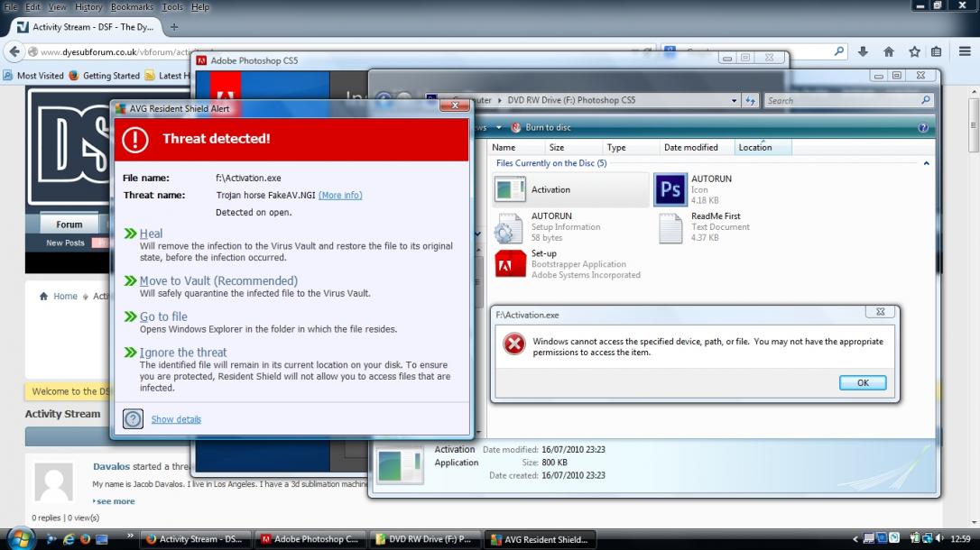The width and height of the screenshot is (980, 550).
Task: Open the Views dropdown arrow in Explorer
Action: click(x=499, y=127)
